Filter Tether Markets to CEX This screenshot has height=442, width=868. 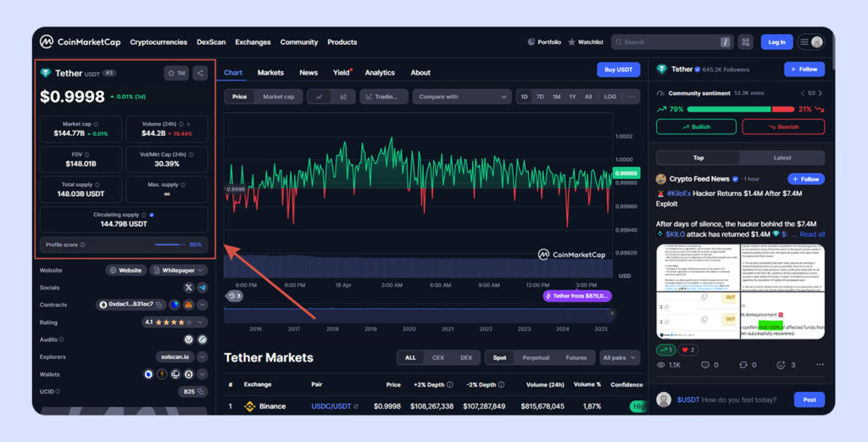pos(438,358)
